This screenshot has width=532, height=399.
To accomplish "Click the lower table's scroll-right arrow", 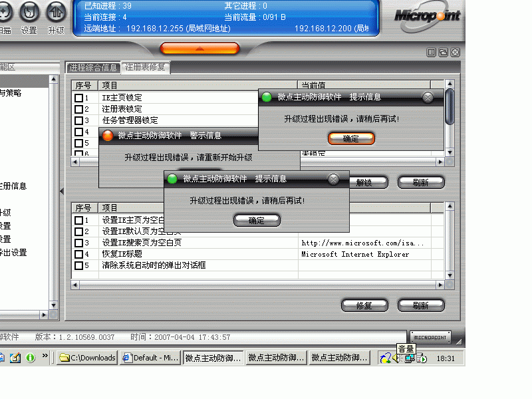I will coord(440,285).
